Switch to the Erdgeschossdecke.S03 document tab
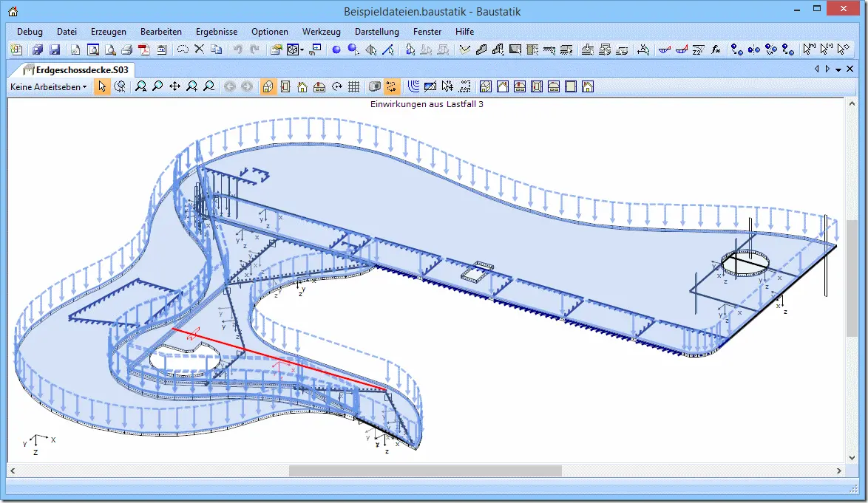This screenshot has width=868, height=503. [x=76, y=69]
